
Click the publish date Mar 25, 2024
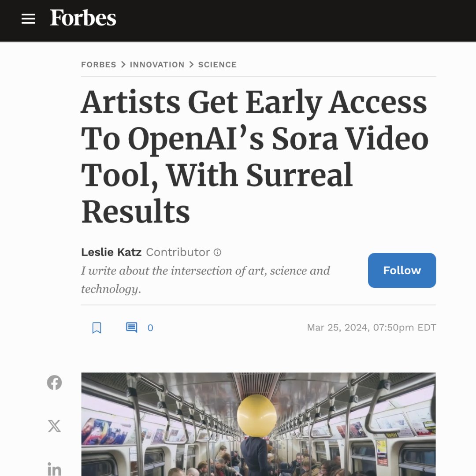click(371, 327)
